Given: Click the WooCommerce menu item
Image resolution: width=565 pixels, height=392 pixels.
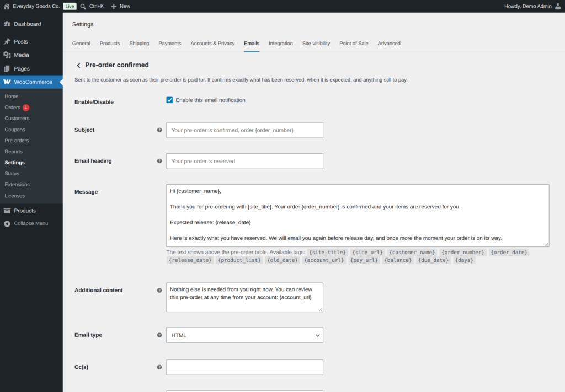Looking at the screenshot, I should coord(31,82).
